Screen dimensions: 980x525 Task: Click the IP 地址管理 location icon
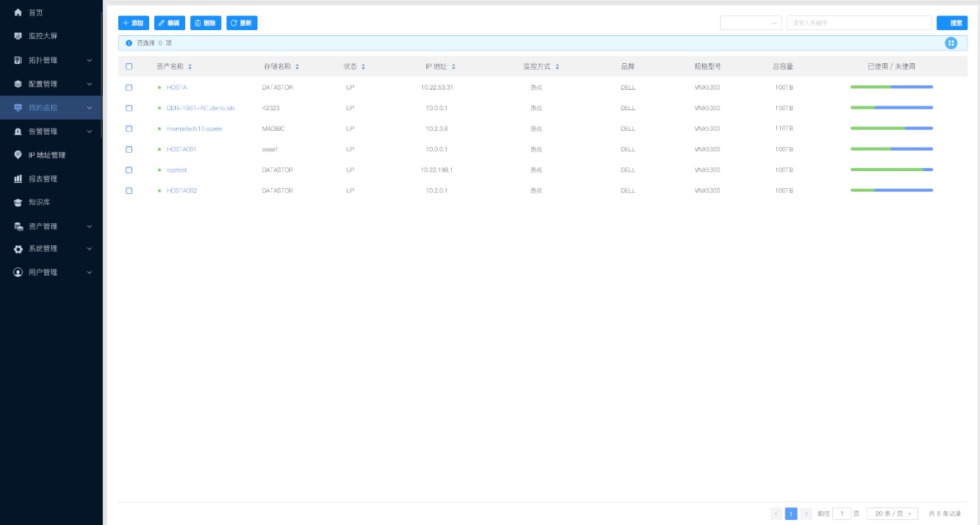pos(18,155)
